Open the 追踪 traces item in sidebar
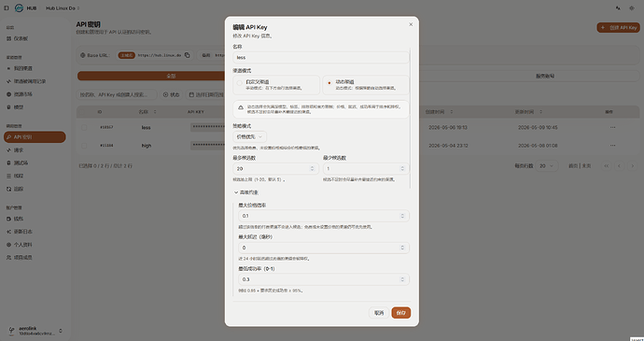This screenshot has width=644, height=341. [x=35, y=189]
